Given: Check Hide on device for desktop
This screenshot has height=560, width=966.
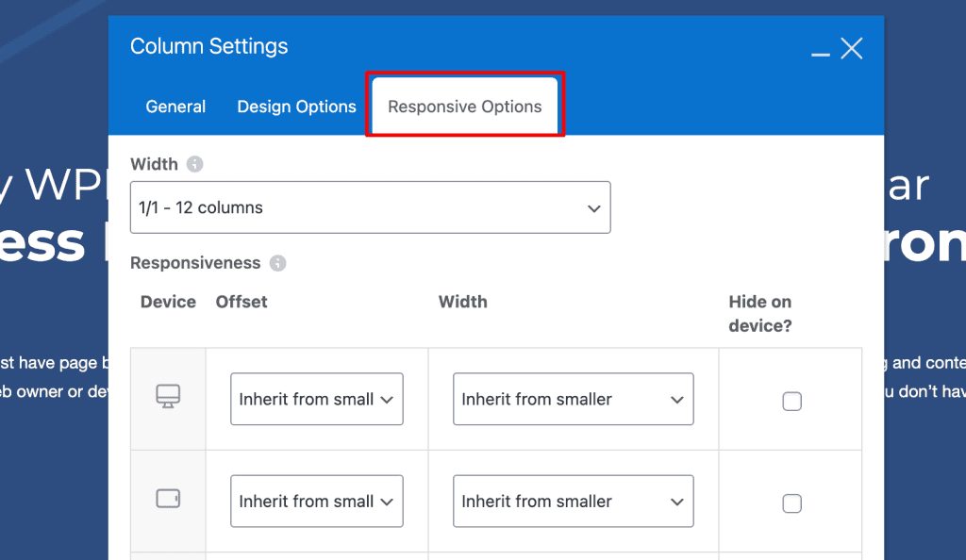Looking at the screenshot, I should coord(791,402).
